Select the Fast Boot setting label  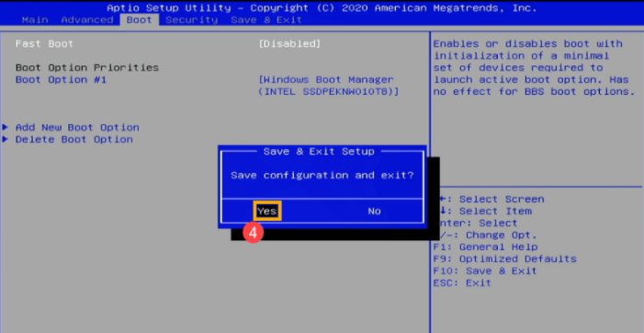coord(44,43)
